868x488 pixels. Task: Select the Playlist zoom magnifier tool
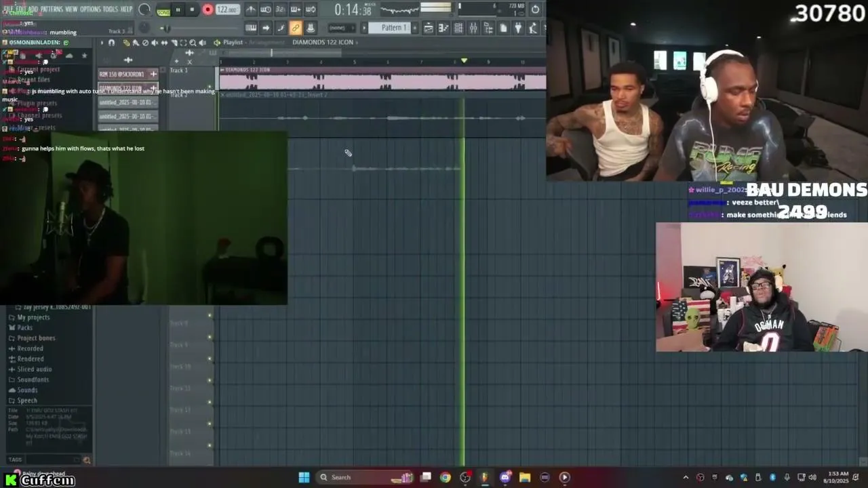pos(193,43)
